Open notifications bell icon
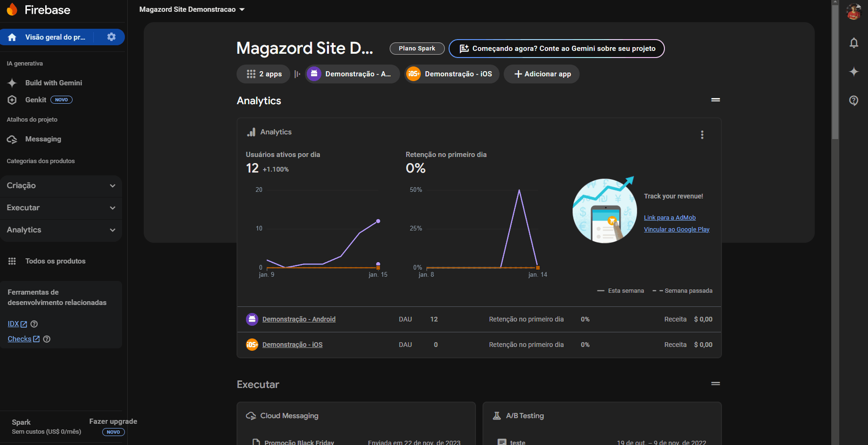Image resolution: width=868 pixels, height=445 pixels. 853,43
